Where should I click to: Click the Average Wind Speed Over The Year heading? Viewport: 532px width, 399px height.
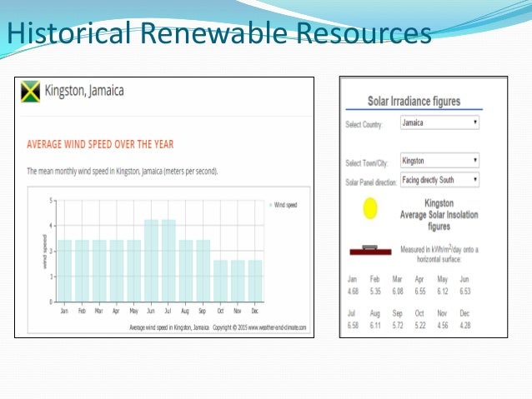point(100,144)
